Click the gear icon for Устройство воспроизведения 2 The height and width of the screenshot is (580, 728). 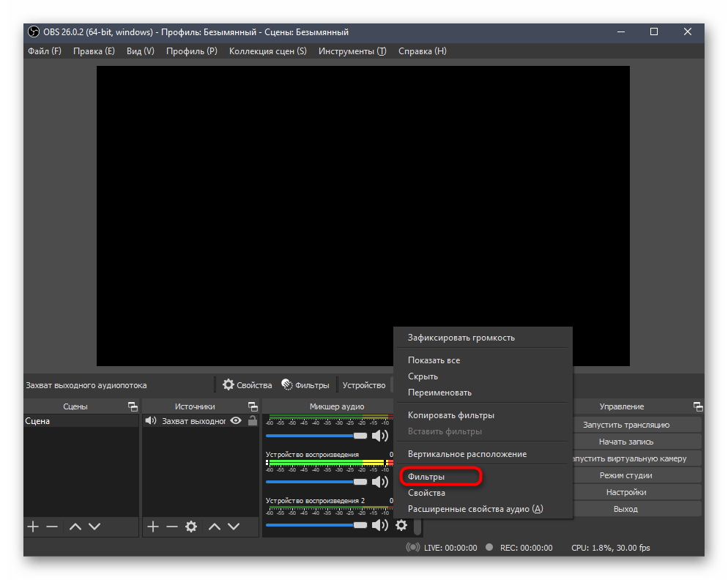click(401, 525)
